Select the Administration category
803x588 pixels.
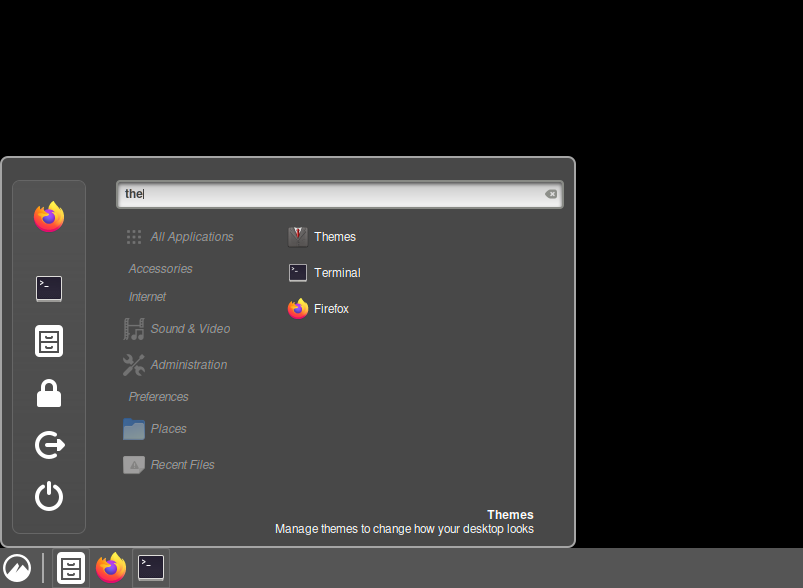click(x=175, y=365)
